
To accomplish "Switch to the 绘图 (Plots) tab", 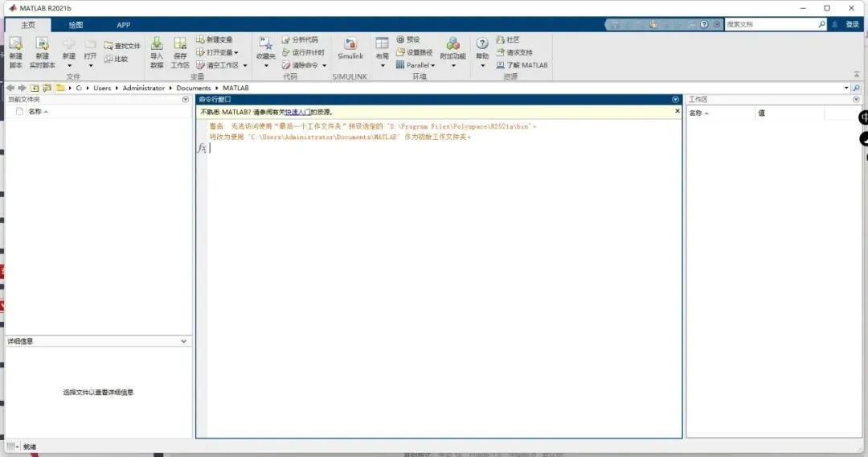I will point(76,25).
